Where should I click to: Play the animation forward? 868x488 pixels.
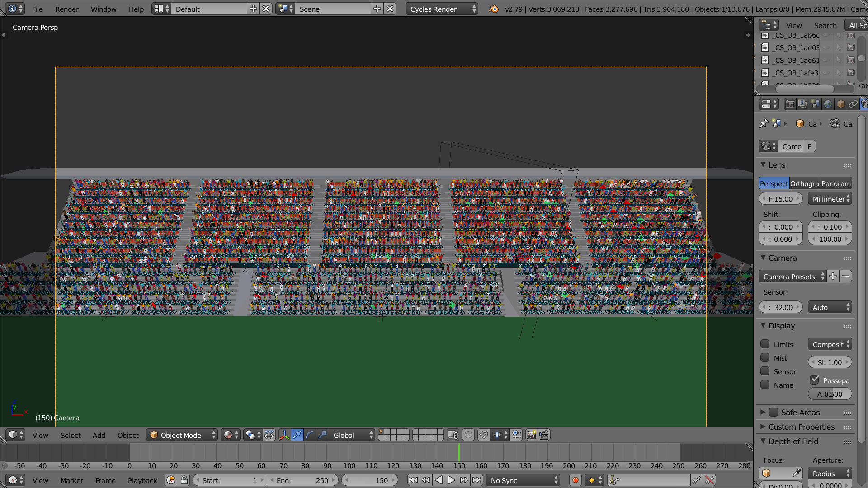[451, 480]
